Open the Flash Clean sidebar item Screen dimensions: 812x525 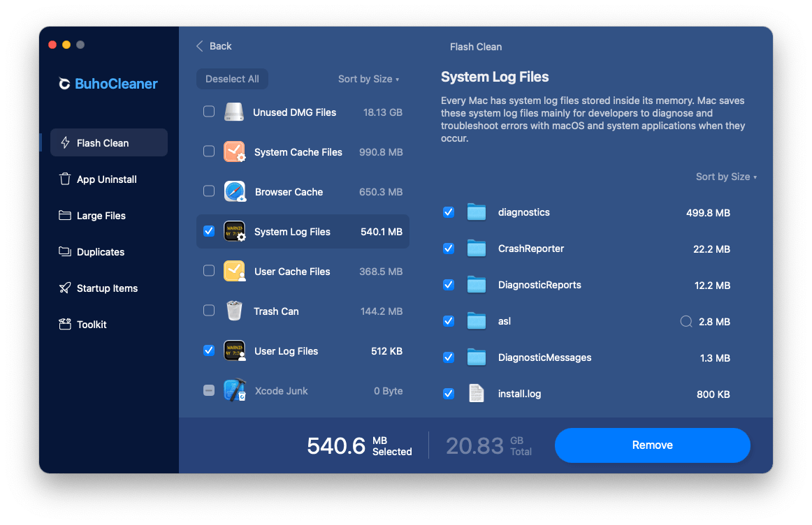(109, 142)
